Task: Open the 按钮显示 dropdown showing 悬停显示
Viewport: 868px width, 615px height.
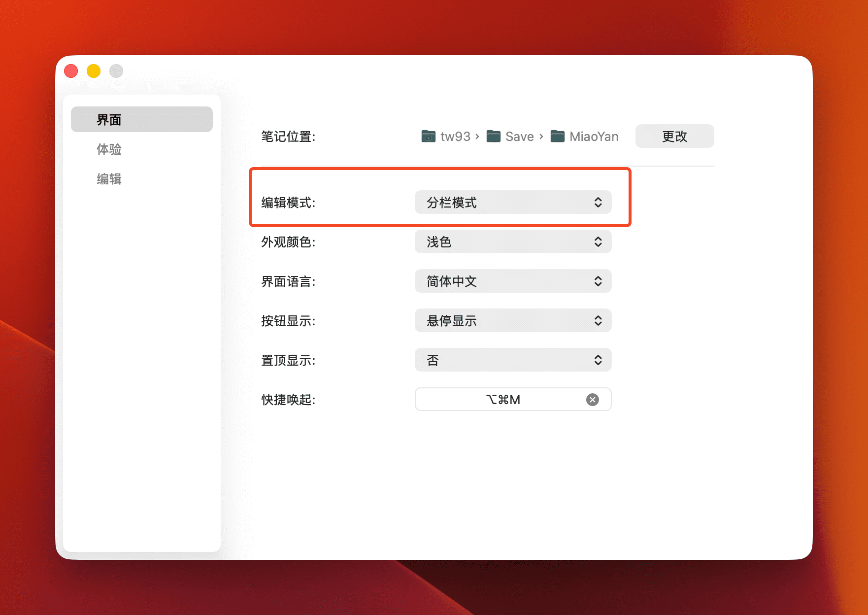Action: point(513,321)
